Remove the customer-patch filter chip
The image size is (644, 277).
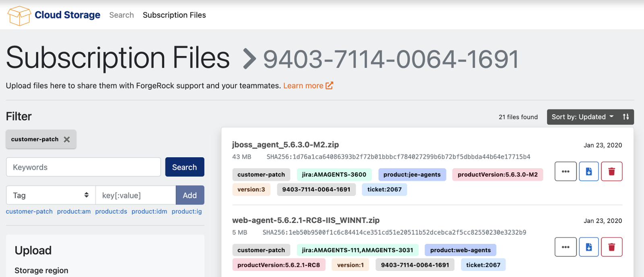tap(67, 140)
